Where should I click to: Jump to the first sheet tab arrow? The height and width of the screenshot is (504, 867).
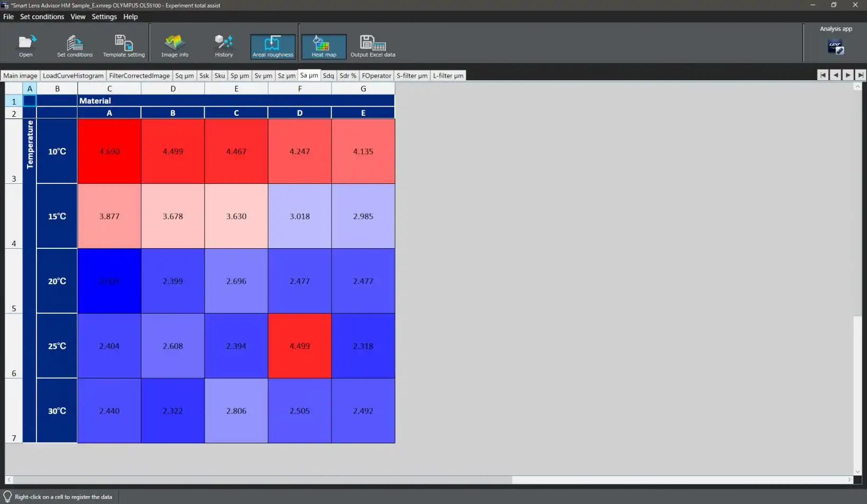(x=823, y=75)
